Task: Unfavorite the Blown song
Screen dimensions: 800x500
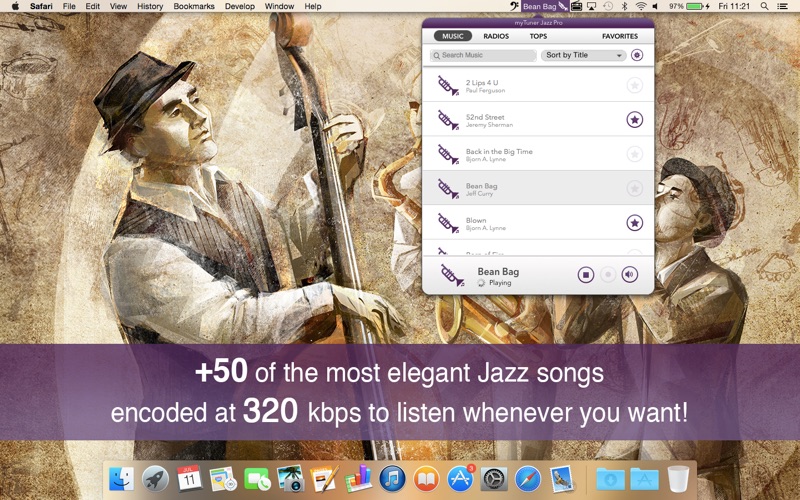Action: 634,223
